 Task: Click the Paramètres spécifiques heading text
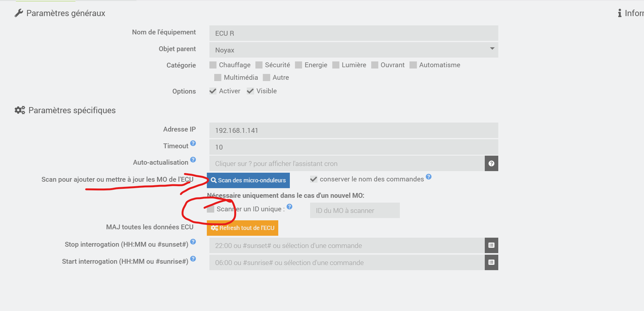[x=72, y=110]
